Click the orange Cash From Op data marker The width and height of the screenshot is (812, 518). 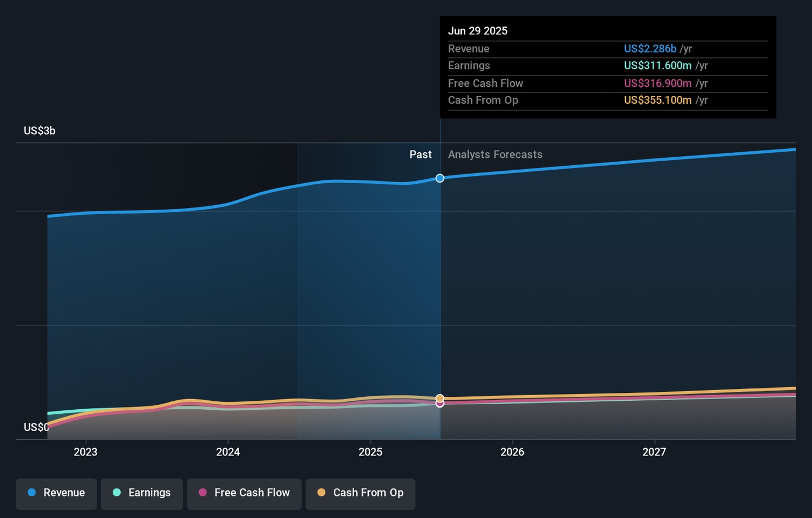(440, 398)
